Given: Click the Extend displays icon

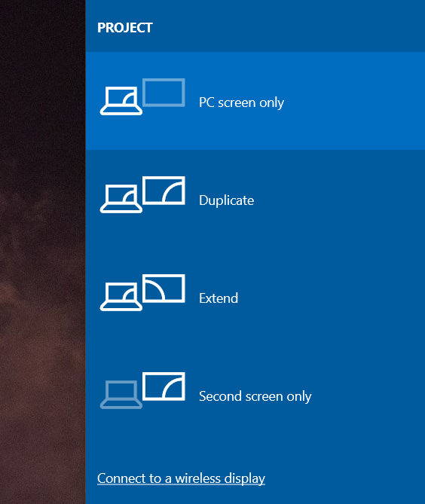Looking at the screenshot, I should point(142,292).
